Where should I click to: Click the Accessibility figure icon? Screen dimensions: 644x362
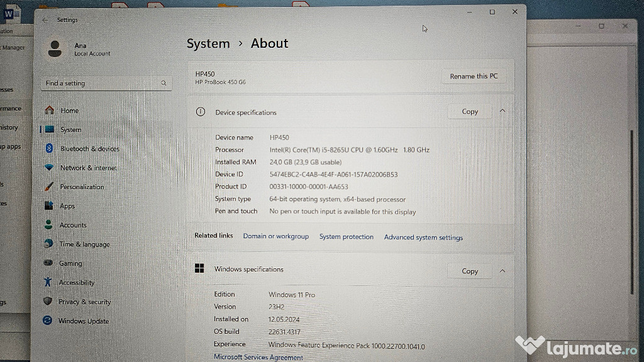click(x=48, y=282)
